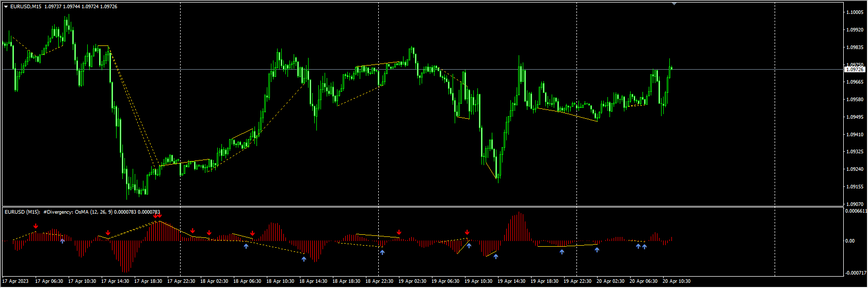Click the chart shift triangle marker at top
868x288 pixels.
674,3
